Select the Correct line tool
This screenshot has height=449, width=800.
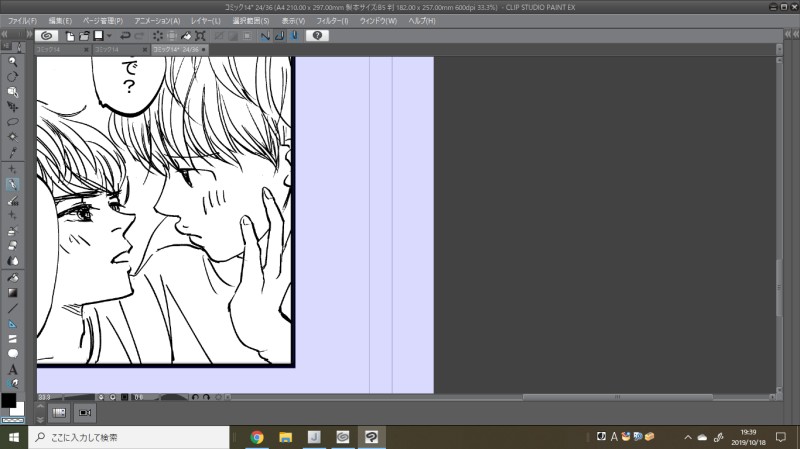pyautogui.click(x=13, y=383)
